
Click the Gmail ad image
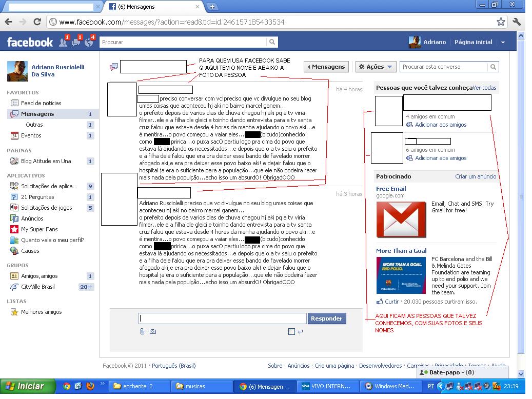401,220
